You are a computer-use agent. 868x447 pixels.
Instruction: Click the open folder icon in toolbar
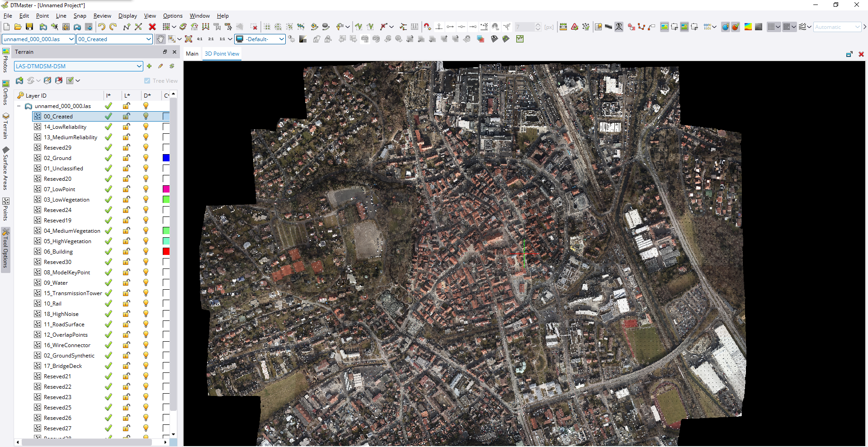[18, 27]
